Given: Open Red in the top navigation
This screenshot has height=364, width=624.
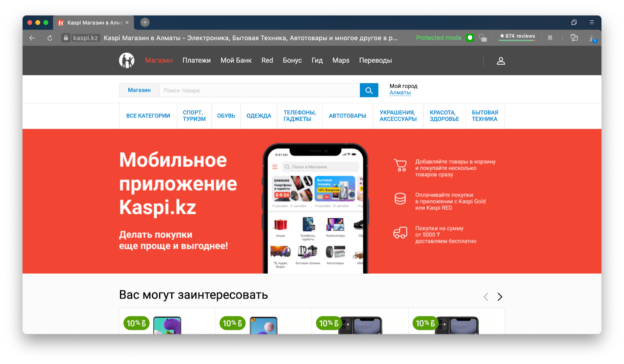Looking at the screenshot, I should coord(267,60).
